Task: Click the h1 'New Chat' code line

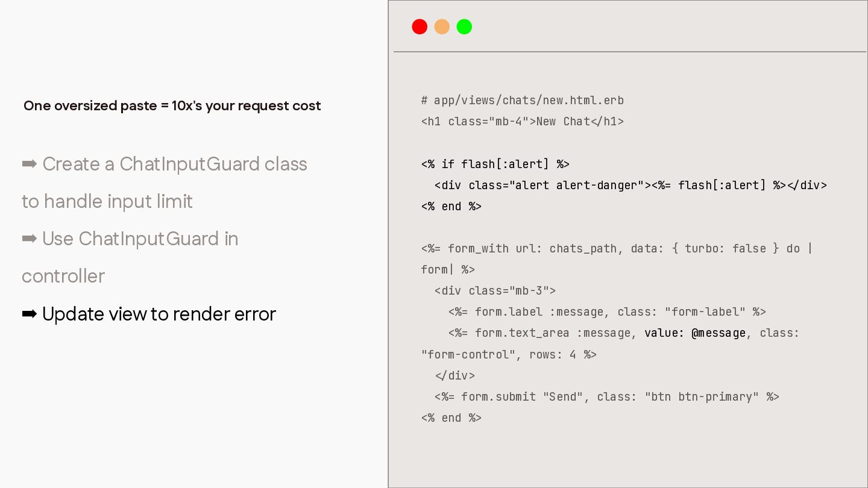Action: (x=523, y=122)
